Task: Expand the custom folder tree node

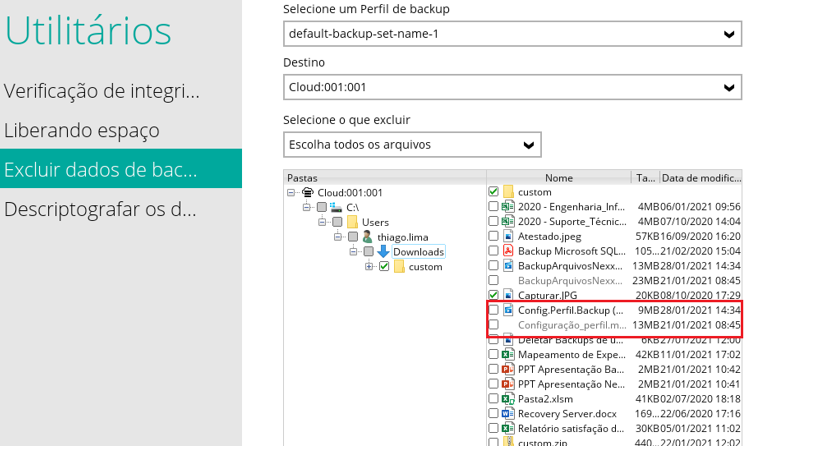Action: [369, 267]
